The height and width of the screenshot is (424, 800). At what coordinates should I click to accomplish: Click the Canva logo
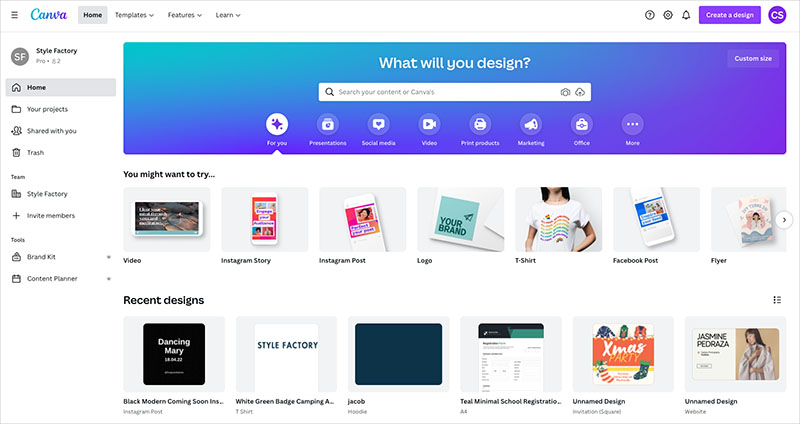point(48,15)
